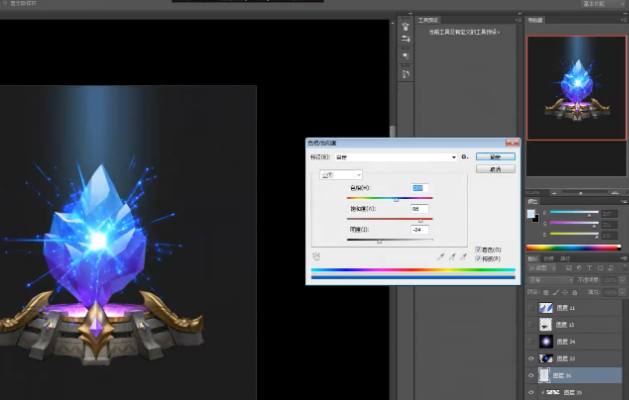Filter layers by pixel layers icon

pos(569,268)
